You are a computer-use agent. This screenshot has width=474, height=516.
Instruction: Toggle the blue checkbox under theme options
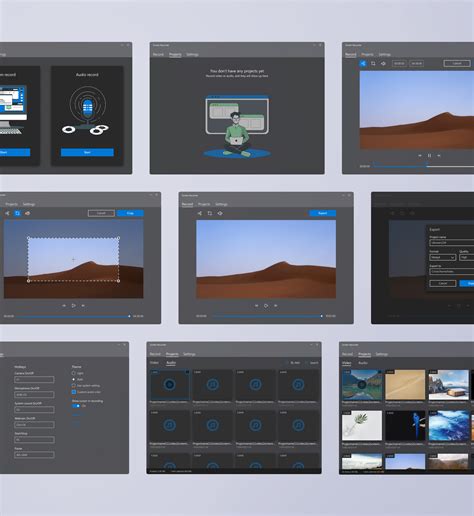(x=74, y=392)
